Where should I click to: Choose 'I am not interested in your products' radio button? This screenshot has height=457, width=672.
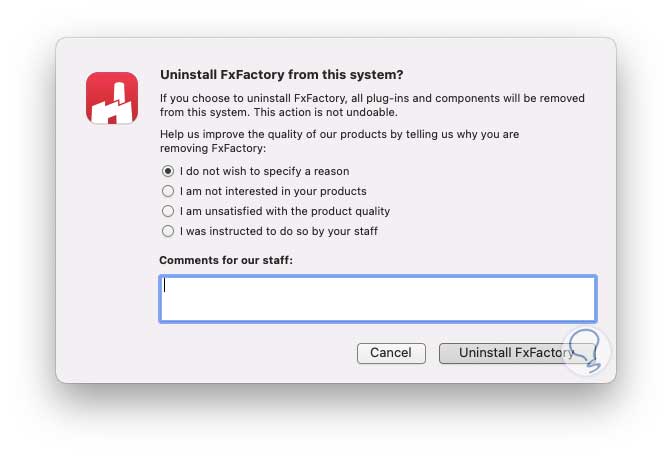tap(168, 191)
